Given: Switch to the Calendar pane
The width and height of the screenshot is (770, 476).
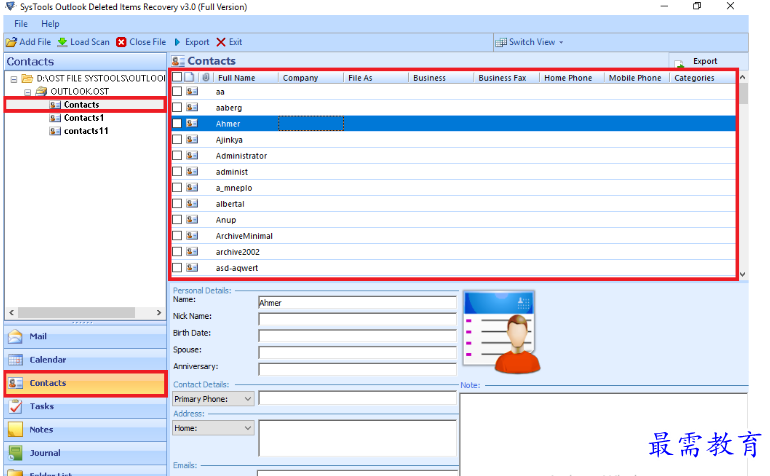Looking at the screenshot, I should pyautogui.click(x=85, y=360).
